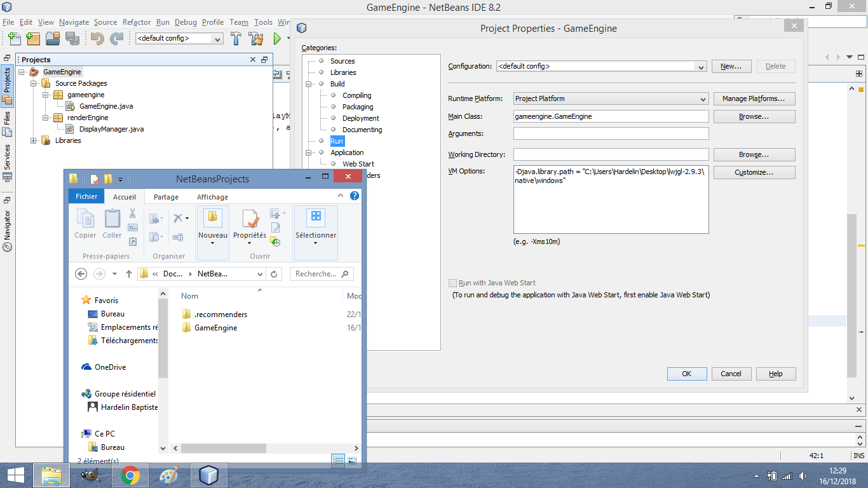Open Google Chrome from the taskbar
868x488 pixels.
point(130,475)
